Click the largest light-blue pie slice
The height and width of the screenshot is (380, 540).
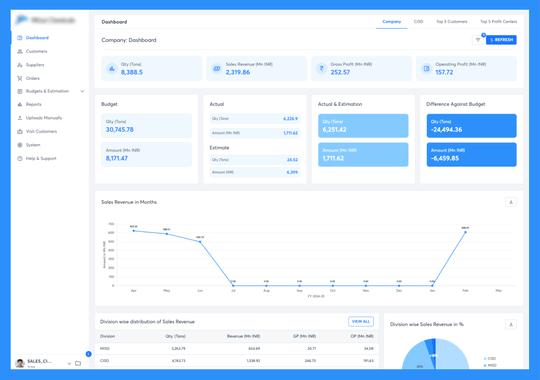pos(453,355)
